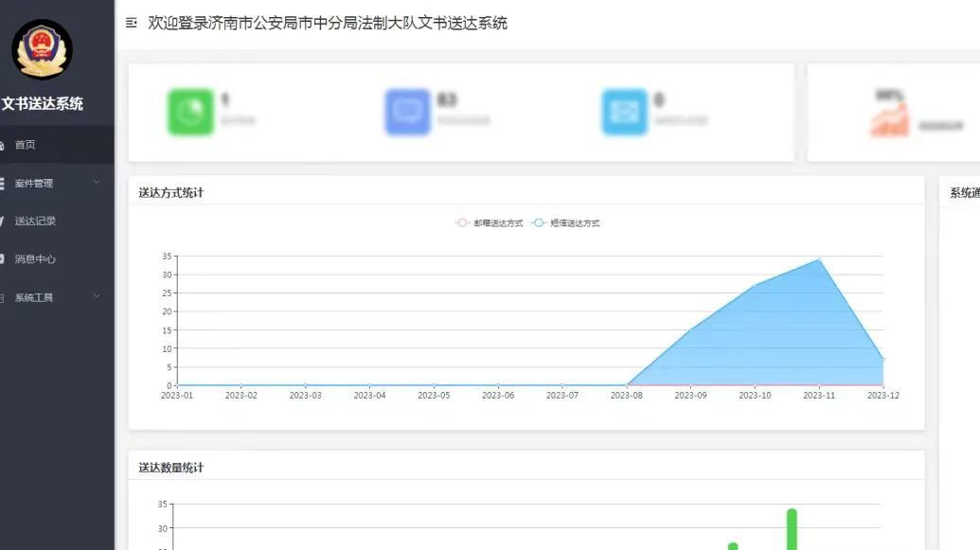Screen dimensions: 980x550
Task: Click the police badge logo
Action: (42, 49)
